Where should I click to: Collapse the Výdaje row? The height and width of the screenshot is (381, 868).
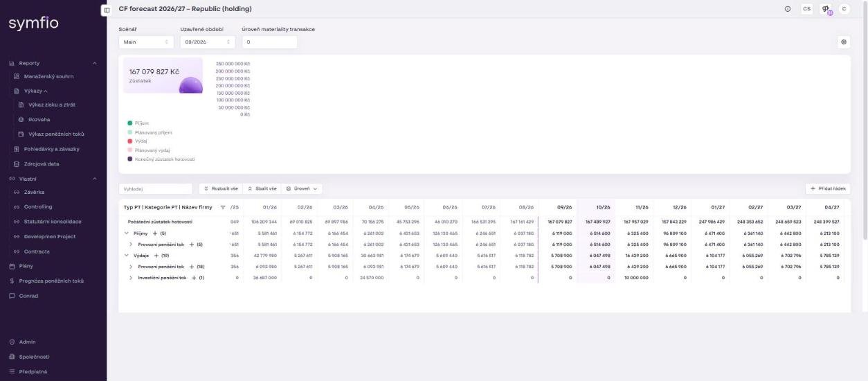click(x=127, y=256)
